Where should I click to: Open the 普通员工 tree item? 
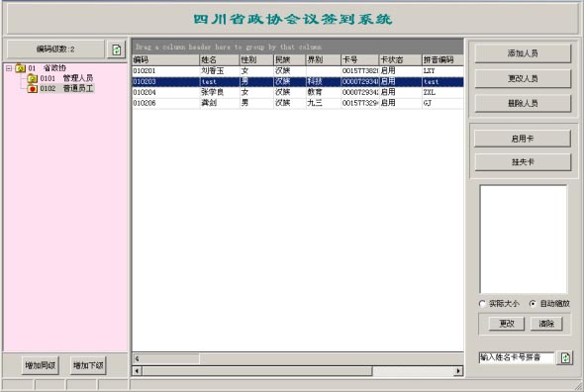point(78,89)
